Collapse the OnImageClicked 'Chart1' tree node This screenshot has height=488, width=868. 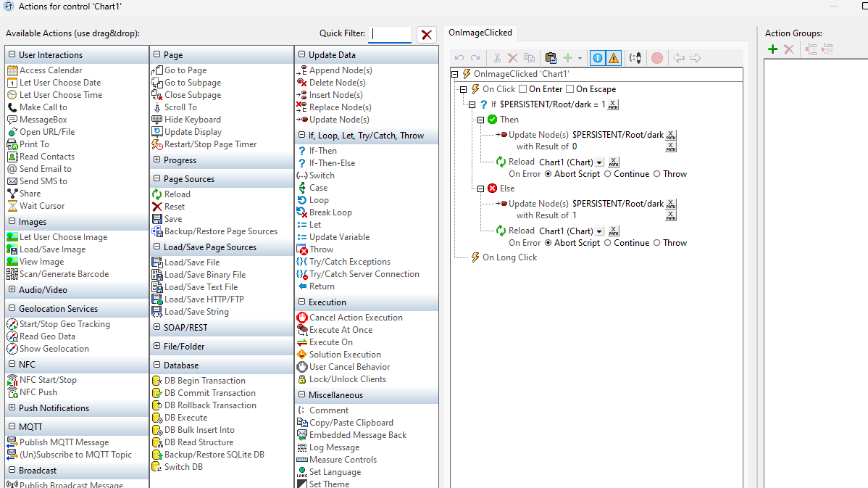(x=454, y=73)
